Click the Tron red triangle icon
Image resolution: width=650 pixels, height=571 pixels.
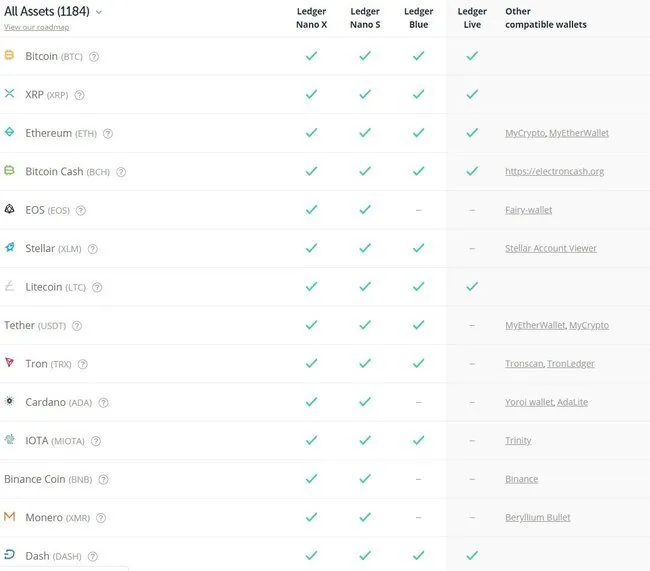9,362
